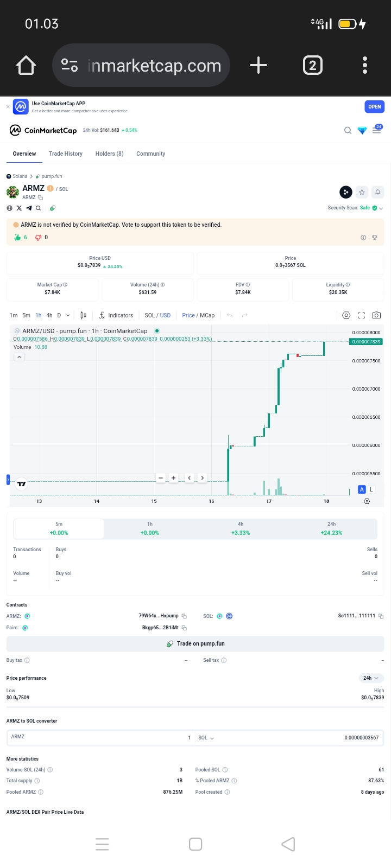Expand the Security Scan dropdown
This screenshot has height=868, width=391.
pyautogui.click(x=381, y=208)
